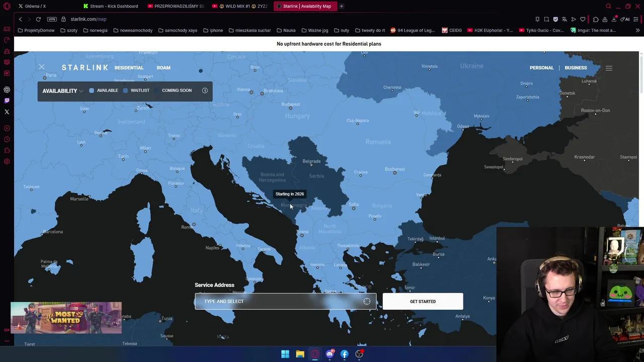644x362 pixels.
Task: Open Twitch panel in sidebar
Action: pyautogui.click(x=7, y=101)
